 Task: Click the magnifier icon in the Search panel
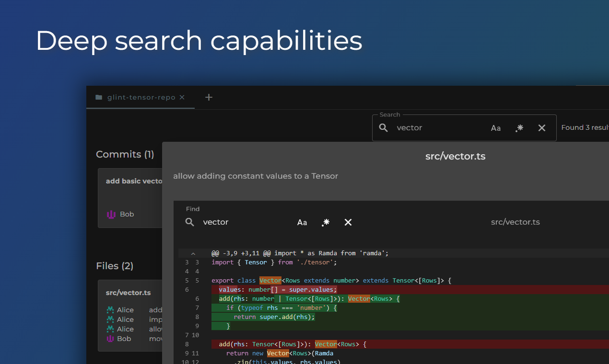(x=384, y=128)
